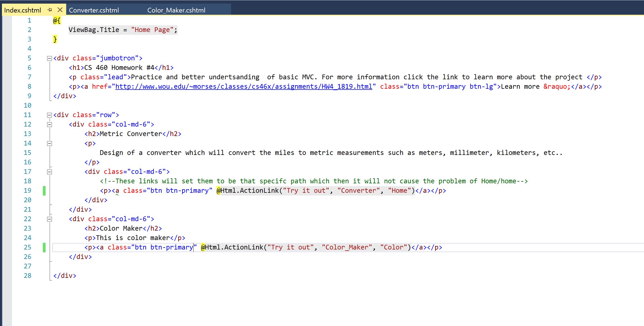Click the closing brace on line 3
Viewport: 644px width, 326px height.
[55, 39]
